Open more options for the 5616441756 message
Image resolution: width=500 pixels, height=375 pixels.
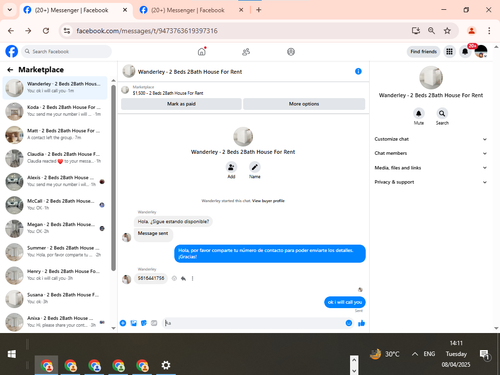192,278
